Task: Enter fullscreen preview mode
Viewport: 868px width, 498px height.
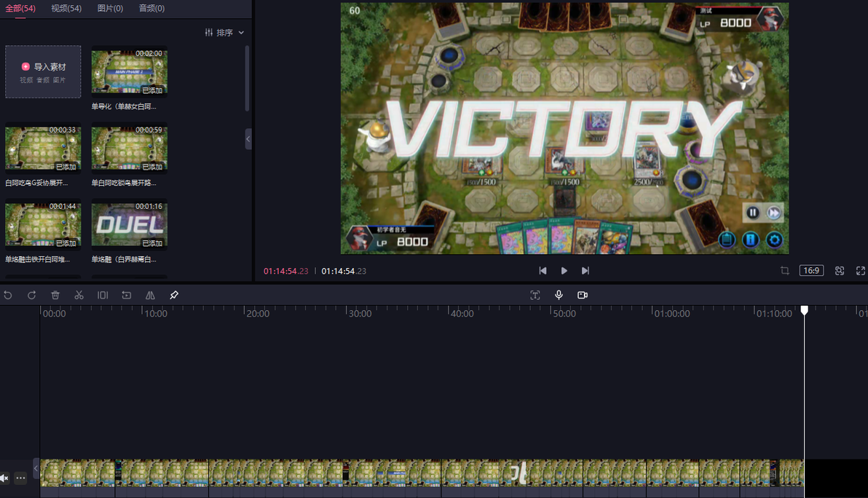Action: coord(860,271)
